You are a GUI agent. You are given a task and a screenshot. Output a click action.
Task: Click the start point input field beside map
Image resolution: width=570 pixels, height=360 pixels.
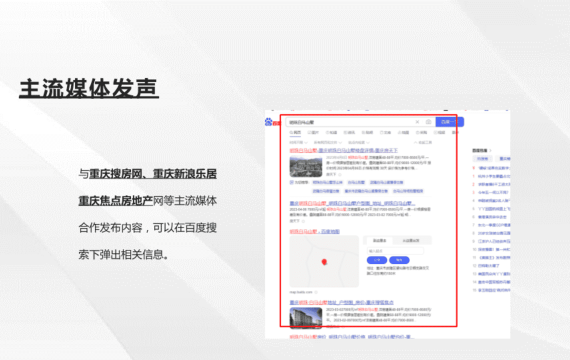tap(396, 251)
